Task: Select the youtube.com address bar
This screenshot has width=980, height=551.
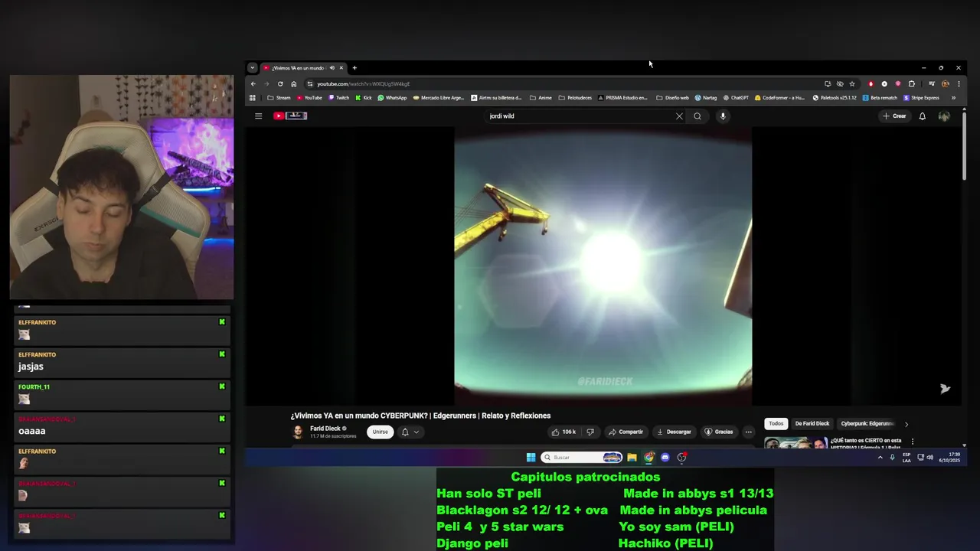Action: (x=563, y=83)
